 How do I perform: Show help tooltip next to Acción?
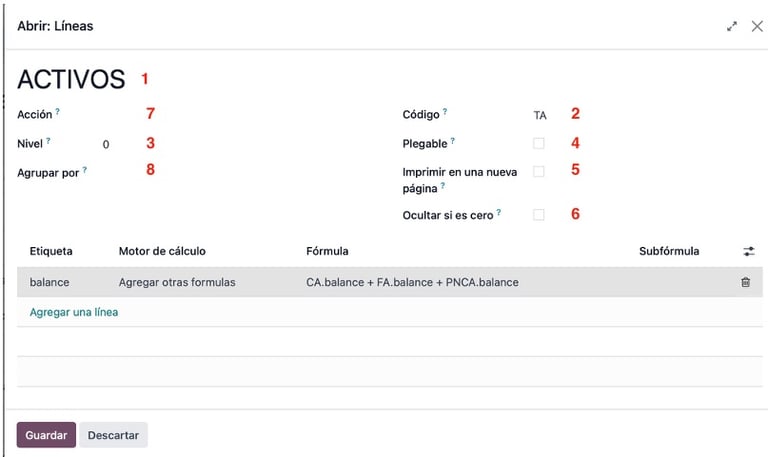tap(57, 112)
